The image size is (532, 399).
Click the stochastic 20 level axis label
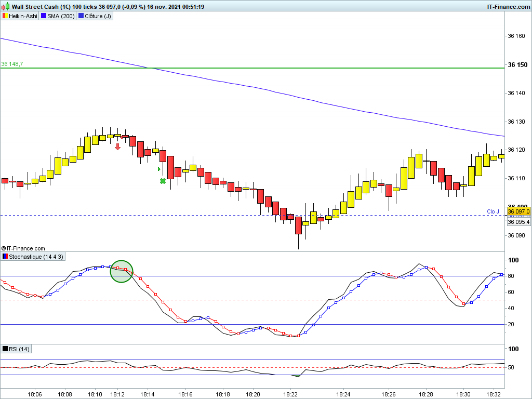pos(511,324)
